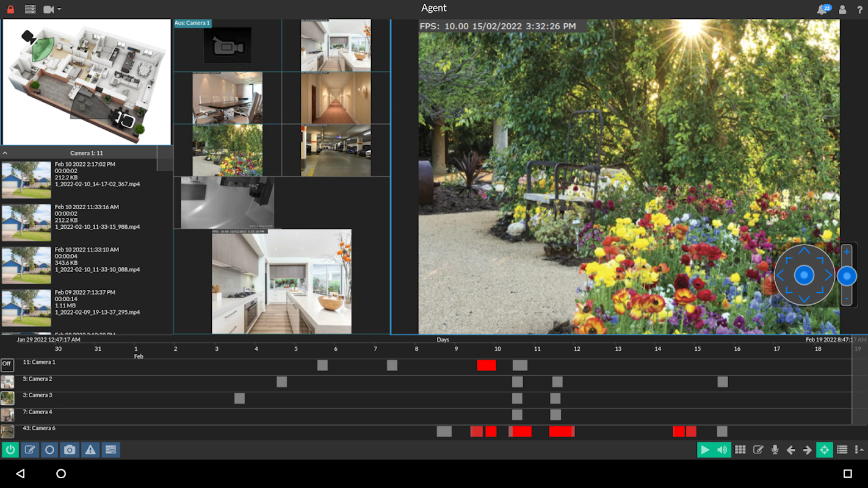Click the PTZ center home button
This screenshot has width=868, height=488.
(x=805, y=275)
